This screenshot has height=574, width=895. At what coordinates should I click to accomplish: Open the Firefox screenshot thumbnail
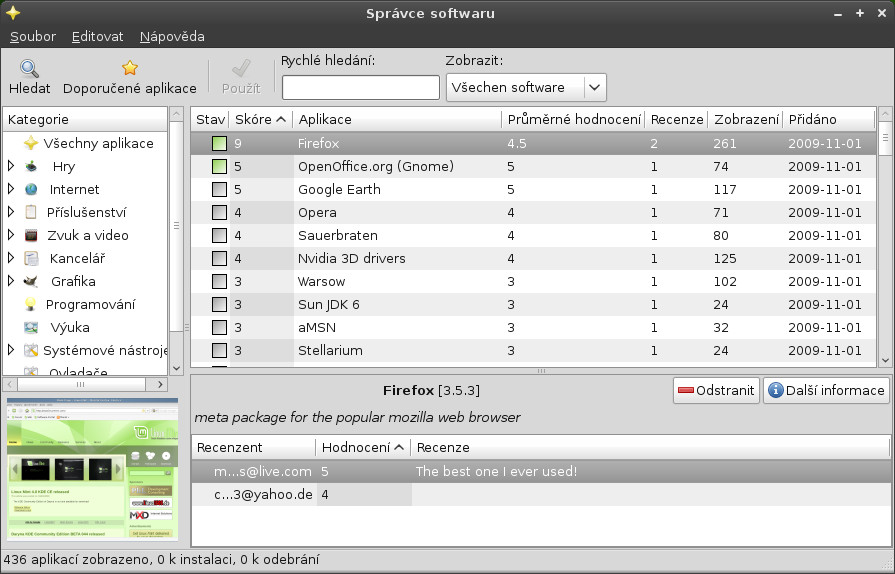pyautogui.click(x=92, y=469)
